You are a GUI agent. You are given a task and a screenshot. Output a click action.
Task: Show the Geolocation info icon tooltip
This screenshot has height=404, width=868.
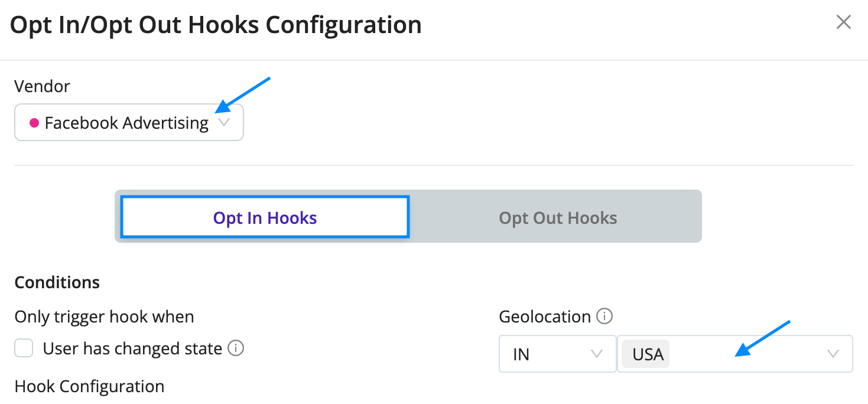click(x=604, y=317)
